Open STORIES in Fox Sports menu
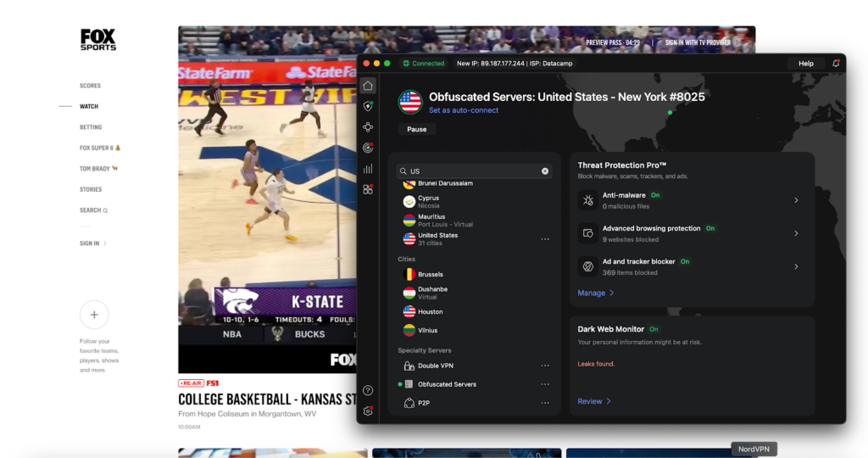The image size is (868, 458). [x=91, y=189]
